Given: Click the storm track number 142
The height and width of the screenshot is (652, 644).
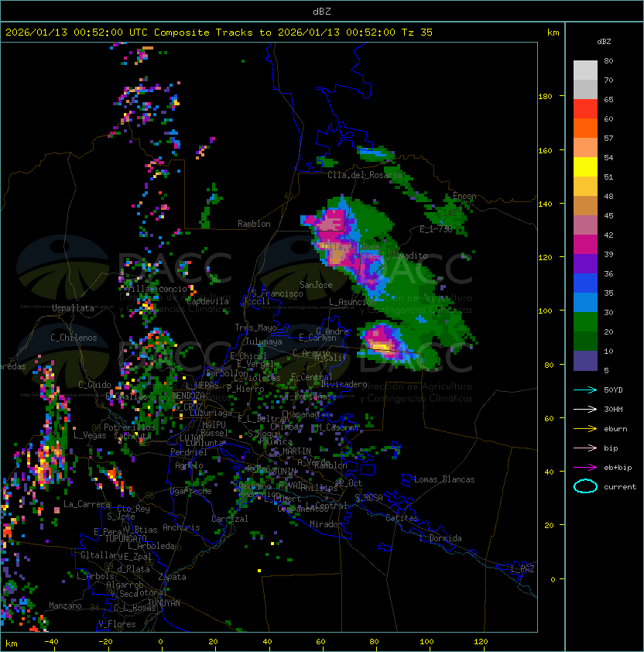Looking at the screenshot, I should [450, 212].
